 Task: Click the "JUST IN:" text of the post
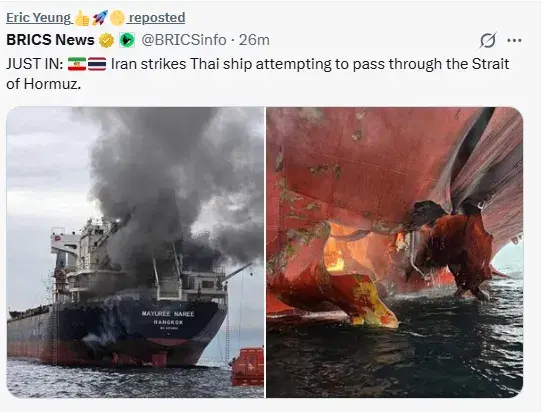[x=35, y=64]
